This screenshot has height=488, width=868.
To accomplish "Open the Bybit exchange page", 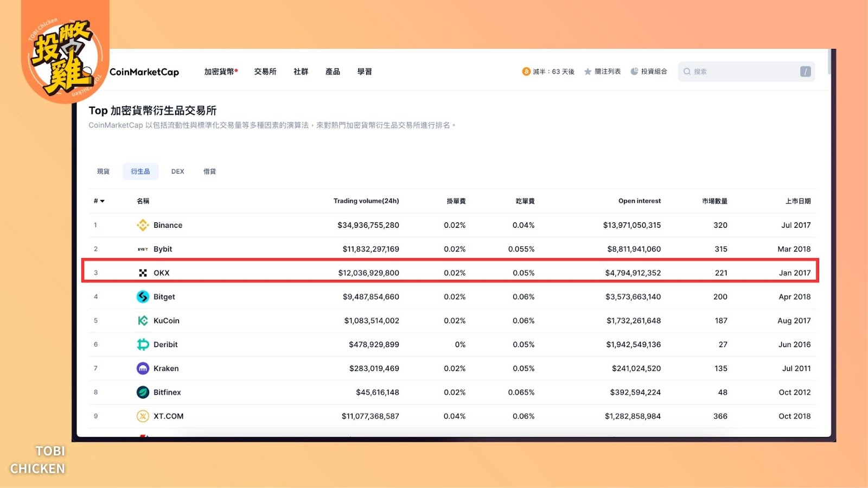I will (163, 249).
